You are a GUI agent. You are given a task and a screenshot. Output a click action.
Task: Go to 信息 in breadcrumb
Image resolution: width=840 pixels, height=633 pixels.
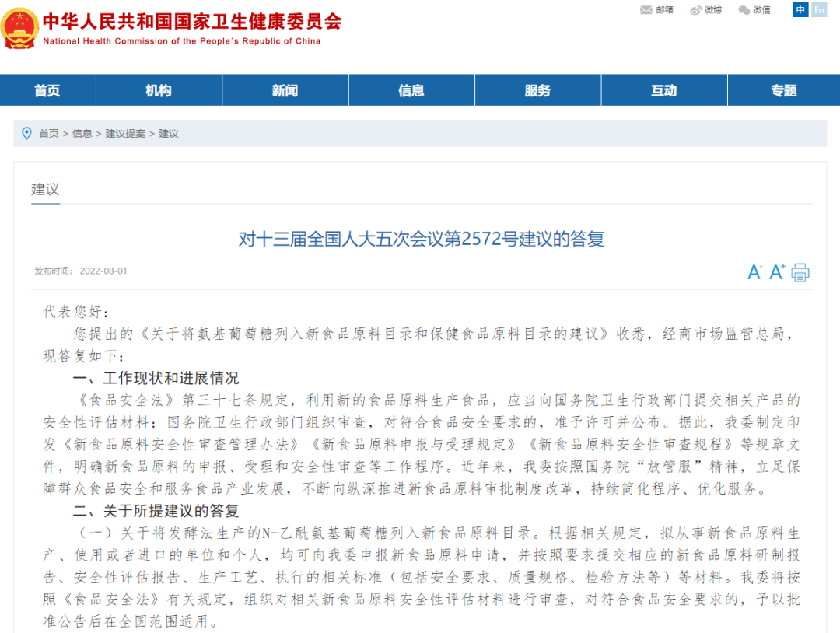coord(82,133)
